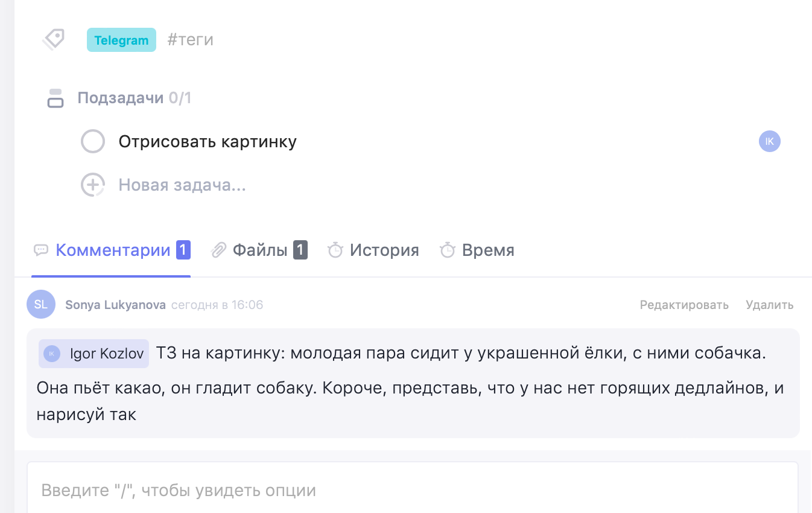
Task: Click Редактировать to edit the comment
Action: [x=684, y=305]
